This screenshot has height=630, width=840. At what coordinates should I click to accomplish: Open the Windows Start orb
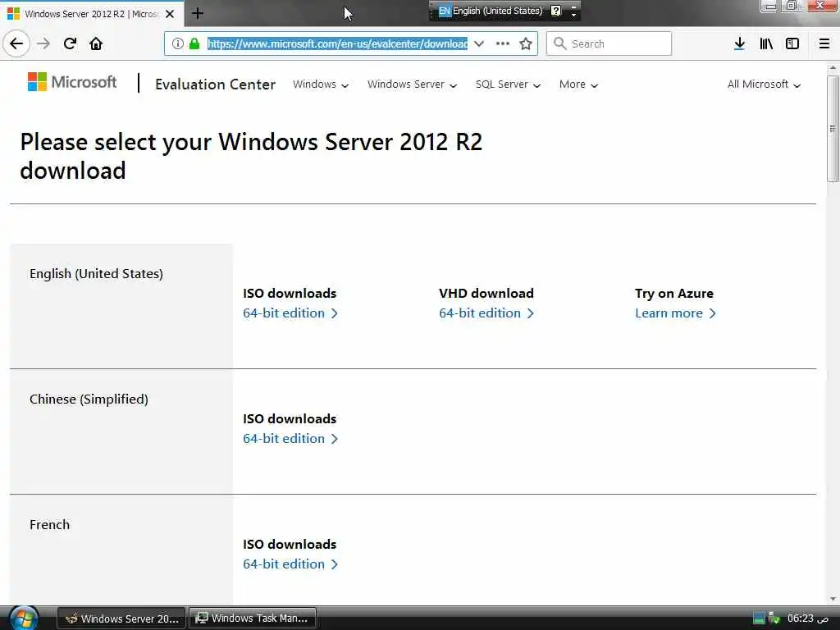24,618
